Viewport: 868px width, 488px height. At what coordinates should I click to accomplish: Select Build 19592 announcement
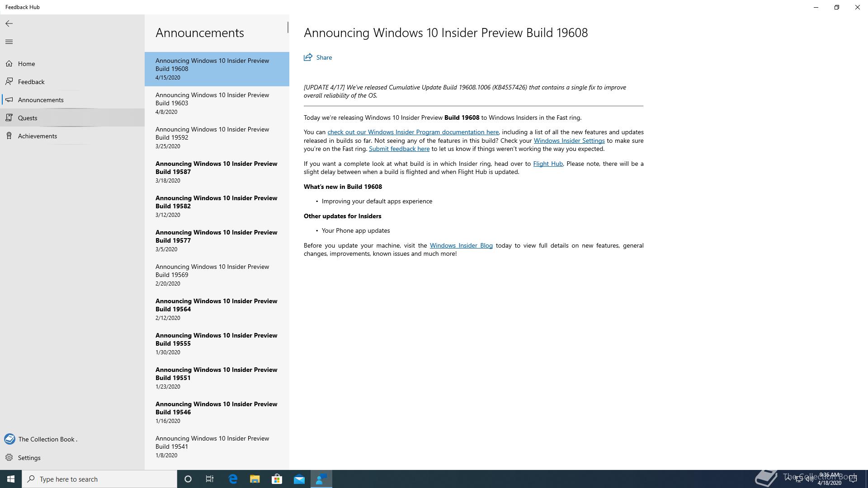pos(217,138)
